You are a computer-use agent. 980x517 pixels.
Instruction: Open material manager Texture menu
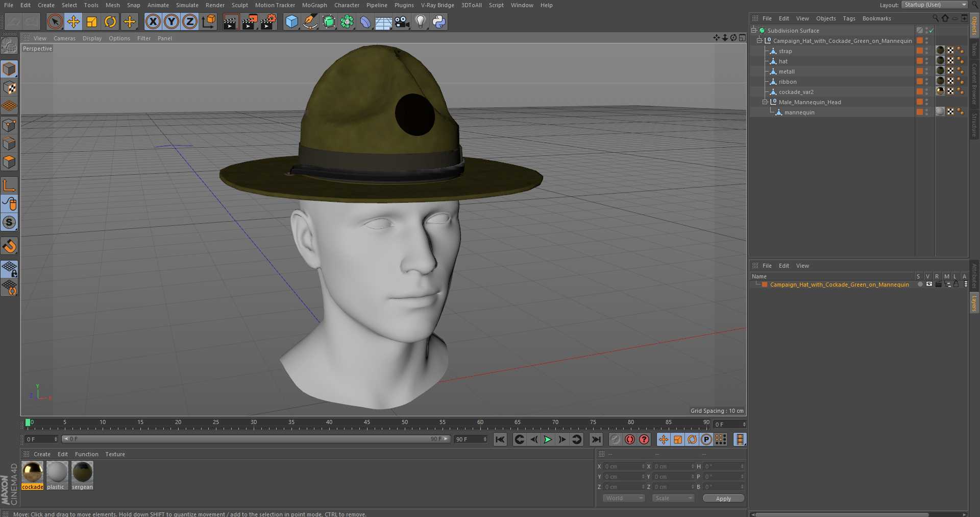115,454
